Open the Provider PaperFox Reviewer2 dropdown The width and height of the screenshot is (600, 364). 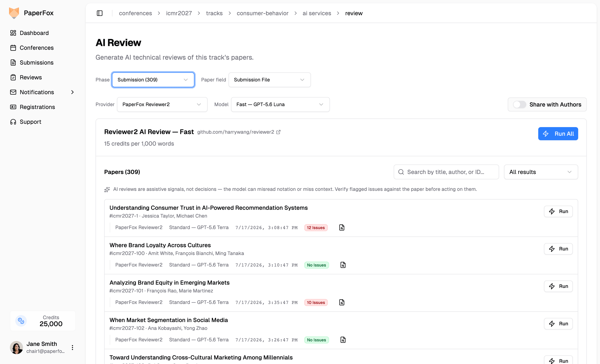(x=162, y=104)
